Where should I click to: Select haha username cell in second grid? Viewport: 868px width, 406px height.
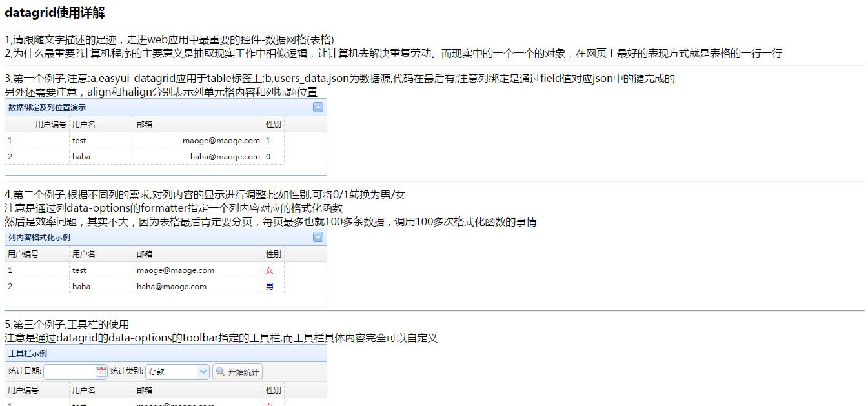pyautogui.click(x=101, y=286)
